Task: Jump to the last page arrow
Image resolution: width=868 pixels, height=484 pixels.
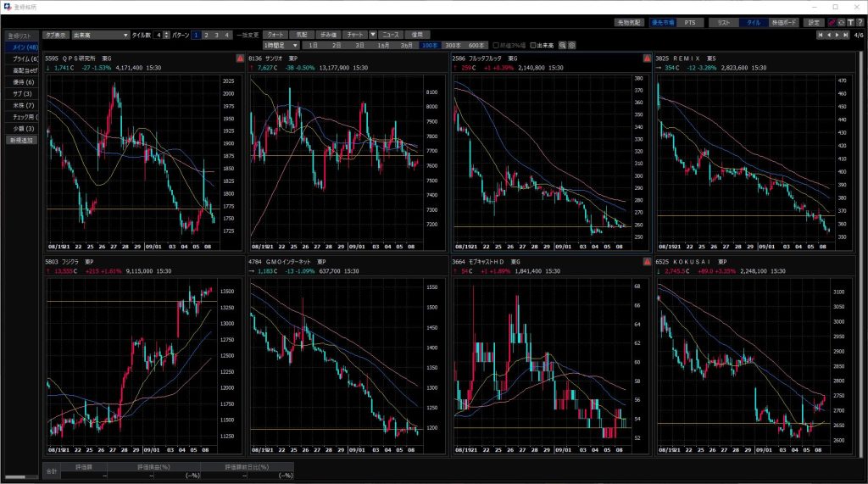Action: (846, 35)
